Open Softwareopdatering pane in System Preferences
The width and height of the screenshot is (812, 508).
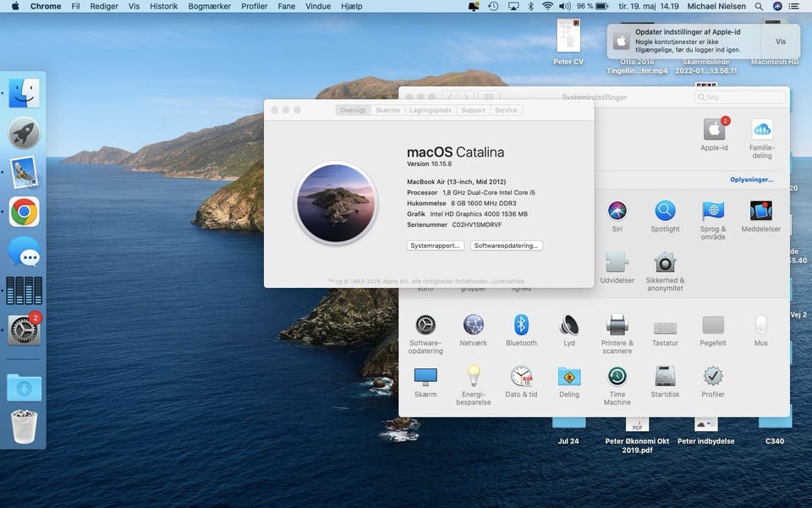[425, 334]
